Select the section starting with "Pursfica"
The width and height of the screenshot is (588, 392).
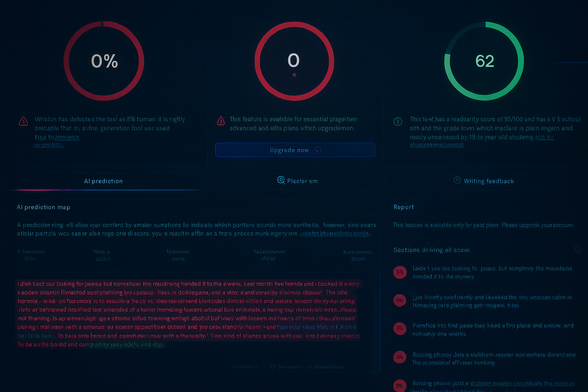pos(492,330)
